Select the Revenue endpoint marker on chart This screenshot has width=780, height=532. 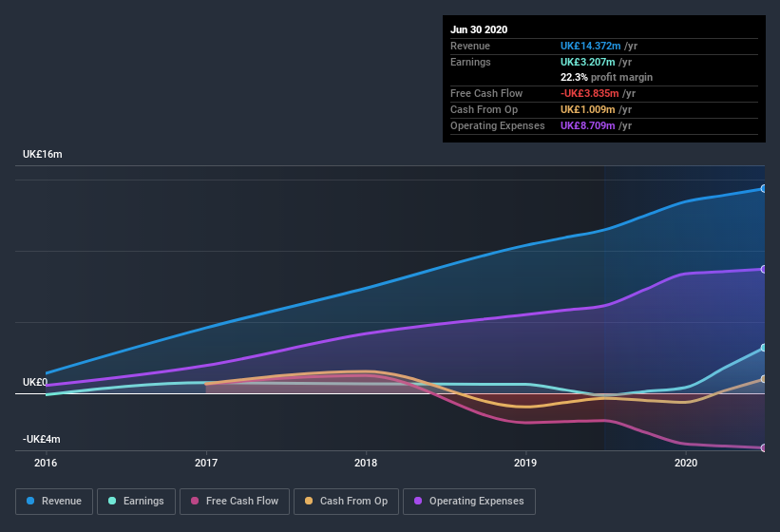[763, 189]
